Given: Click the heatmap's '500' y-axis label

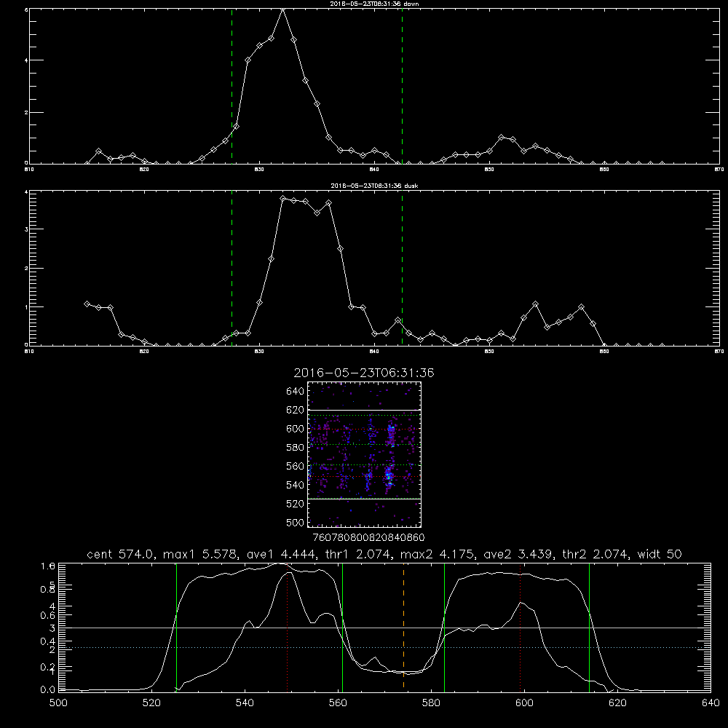Looking at the screenshot, I should (x=296, y=523).
